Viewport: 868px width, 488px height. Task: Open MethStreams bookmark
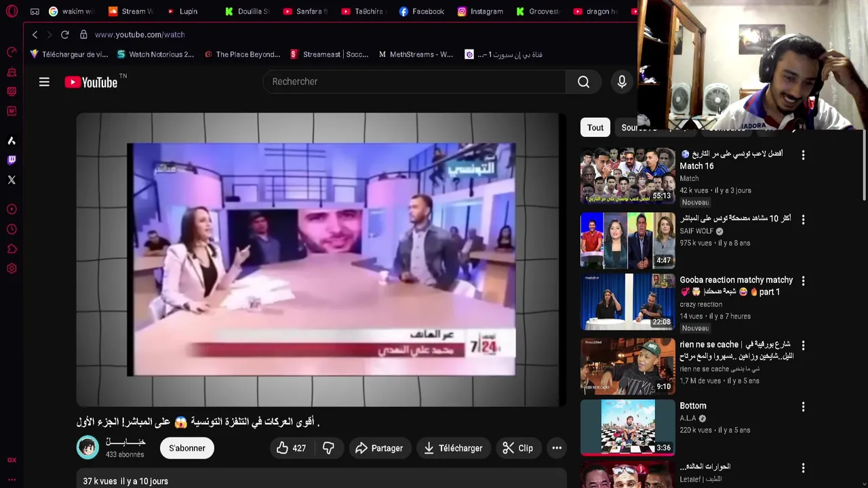tap(416, 54)
